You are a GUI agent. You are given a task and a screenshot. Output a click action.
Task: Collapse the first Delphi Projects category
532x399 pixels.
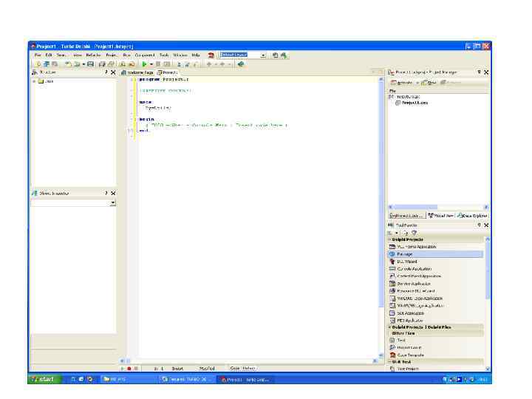click(x=390, y=239)
